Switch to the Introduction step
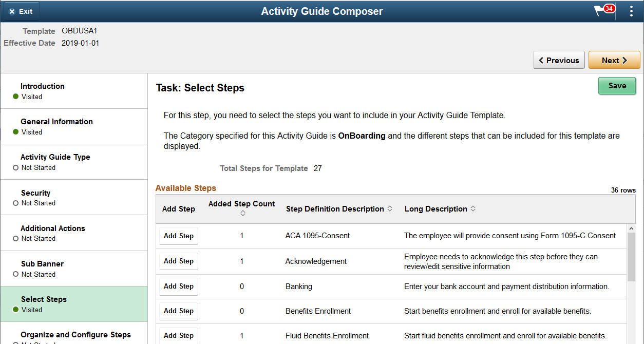This screenshot has width=644, height=344. [43, 86]
